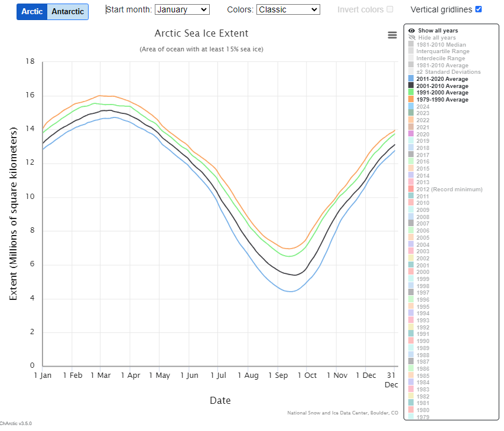This screenshot has width=504, height=431.
Task: Open the chart hamburger export menu
Action: coord(392,35)
